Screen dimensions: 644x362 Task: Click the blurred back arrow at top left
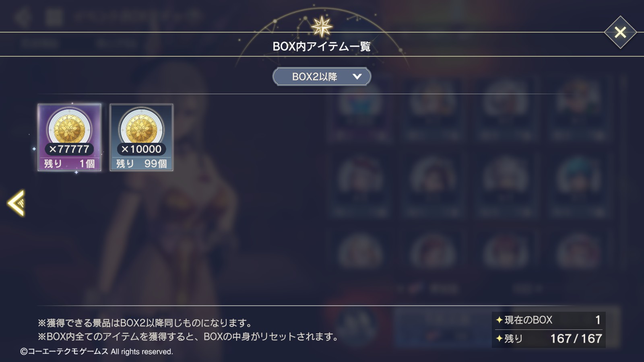[23, 17]
